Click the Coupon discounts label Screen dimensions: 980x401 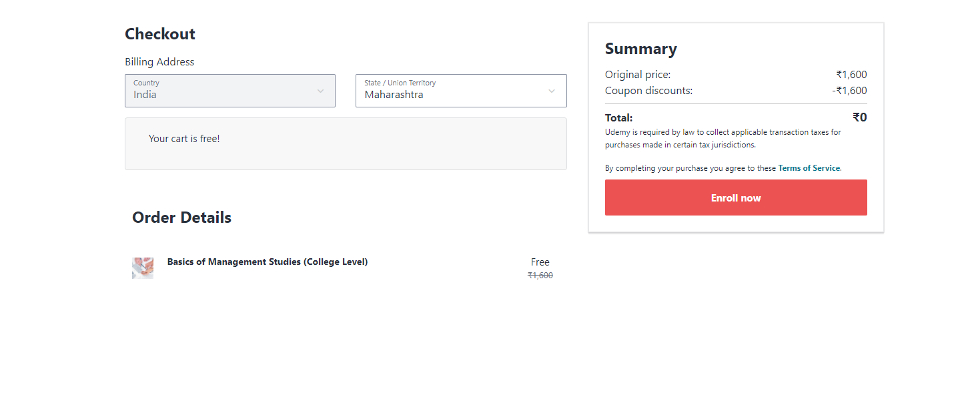(x=648, y=91)
